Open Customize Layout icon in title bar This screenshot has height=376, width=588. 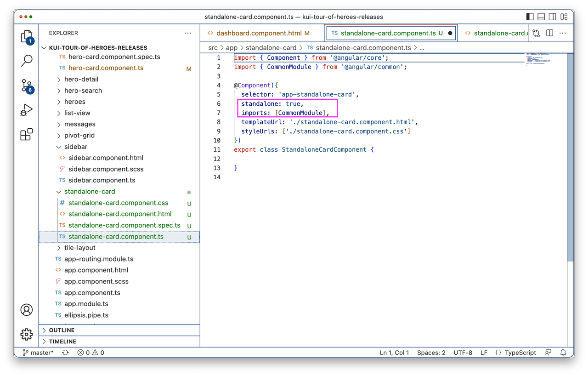click(564, 17)
